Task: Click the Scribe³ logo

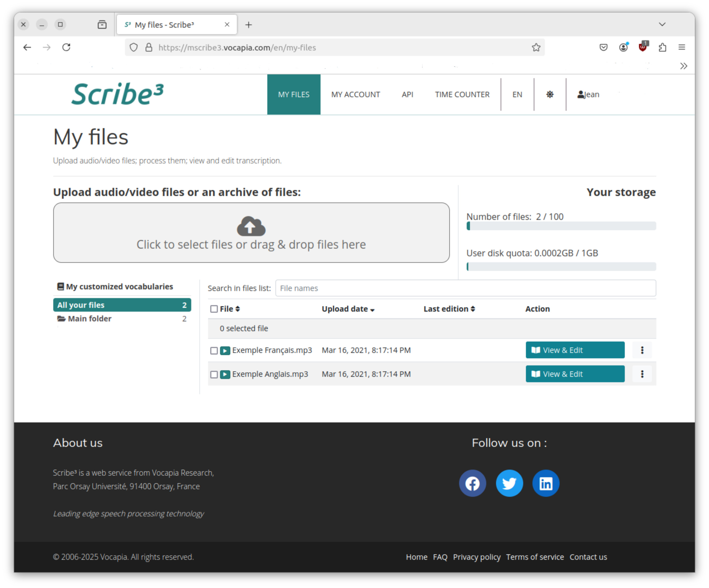Action: coord(118,94)
